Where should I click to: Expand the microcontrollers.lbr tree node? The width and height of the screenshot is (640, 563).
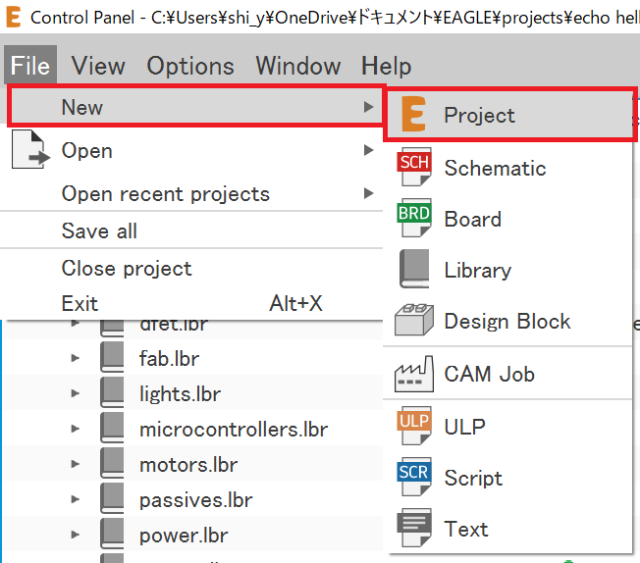click(75, 428)
